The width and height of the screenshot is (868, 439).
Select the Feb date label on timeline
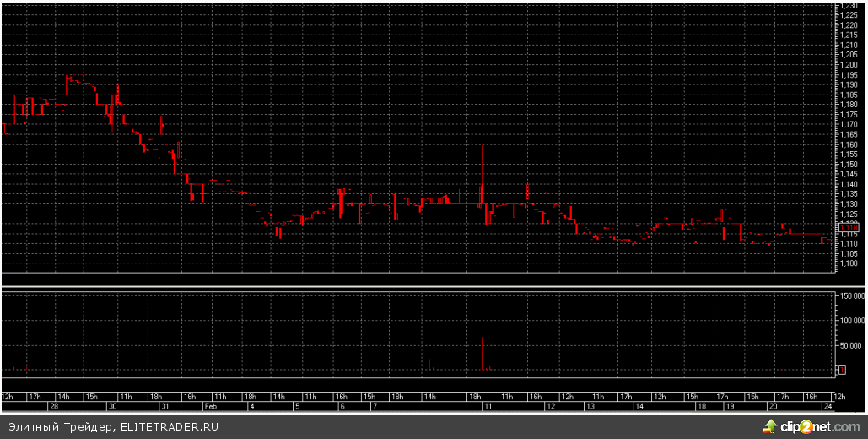208,406
